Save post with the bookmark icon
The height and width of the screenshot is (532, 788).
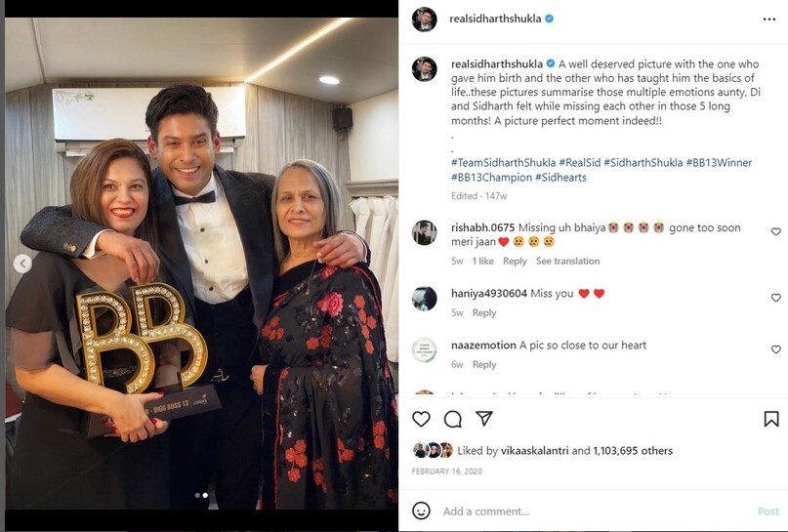[x=771, y=419]
